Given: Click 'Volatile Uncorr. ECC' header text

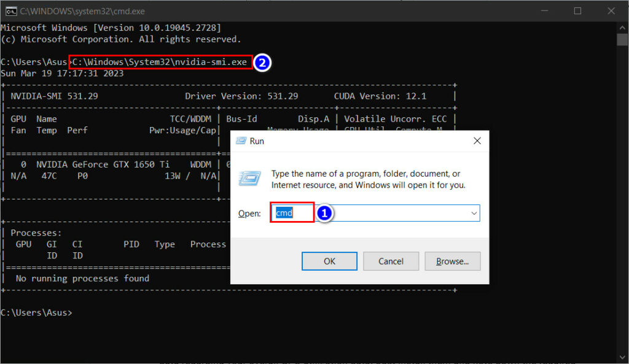Looking at the screenshot, I should pyautogui.click(x=396, y=119).
